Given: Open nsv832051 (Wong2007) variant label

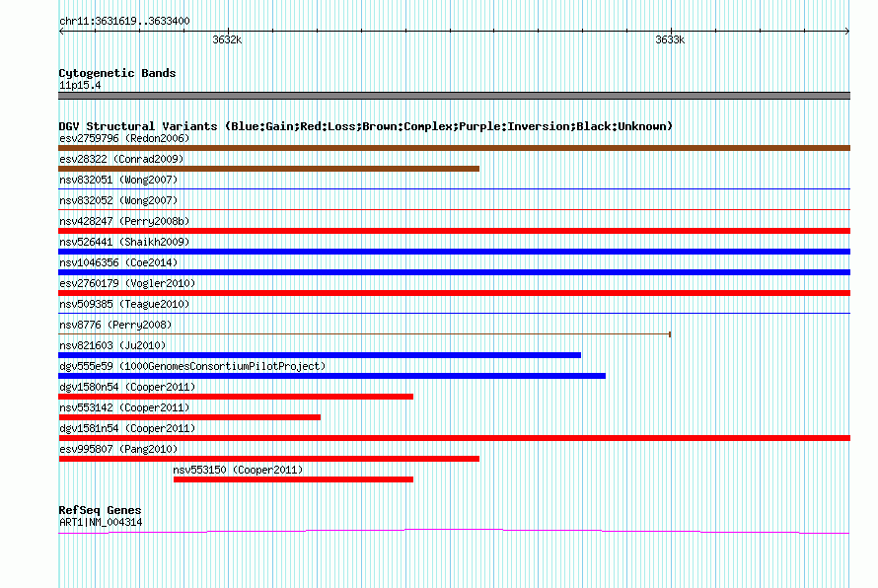Looking at the screenshot, I should (x=118, y=180).
